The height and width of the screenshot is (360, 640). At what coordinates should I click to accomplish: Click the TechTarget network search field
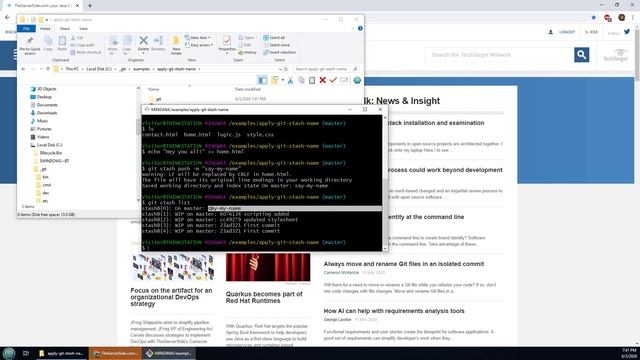click(x=499, y=55)
